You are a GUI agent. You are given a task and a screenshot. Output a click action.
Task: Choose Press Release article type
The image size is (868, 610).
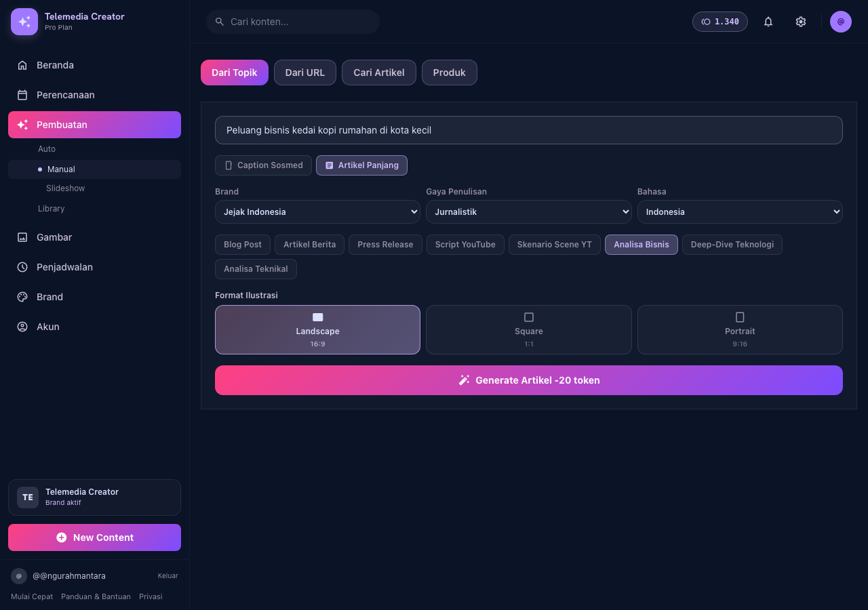point(385,245)
